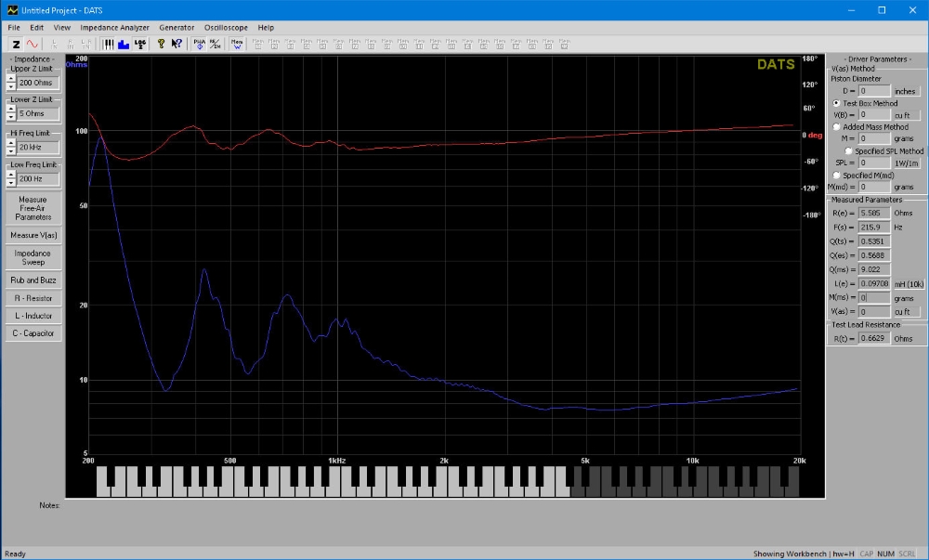Open the Oscilloscope menu
This screenshot has height=560, width=929.
point(226,27)
